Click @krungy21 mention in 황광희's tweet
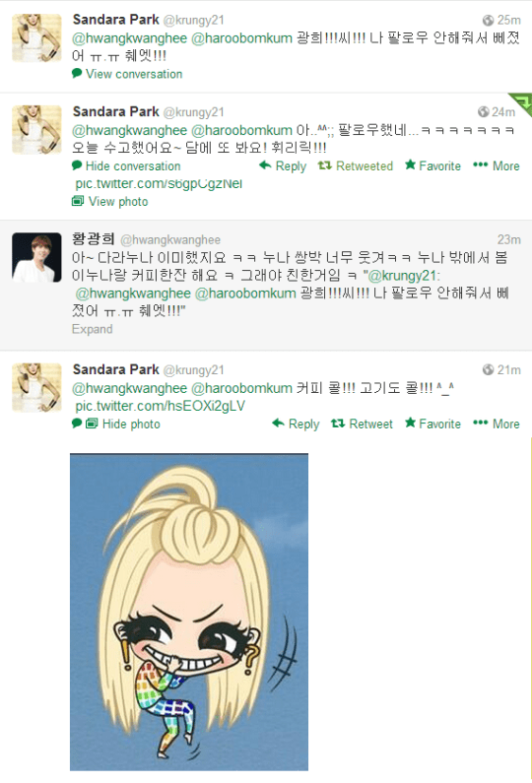This screenshot has width=532, height=783. (x=404, y=276)
